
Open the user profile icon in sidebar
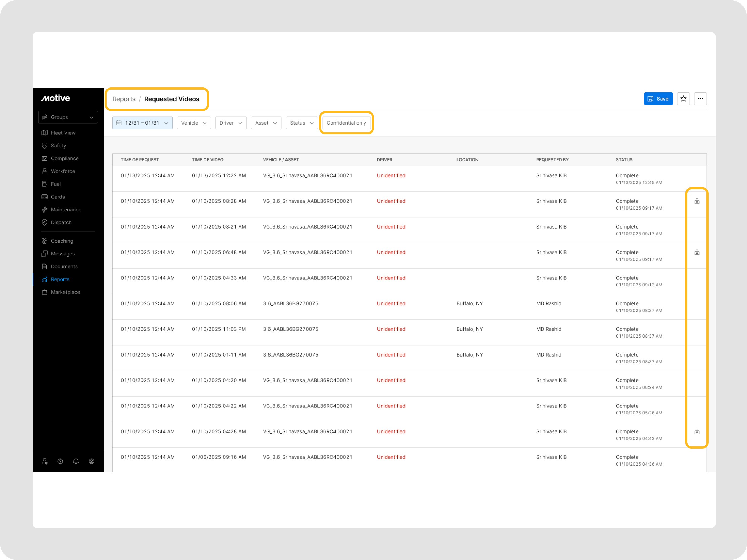coord(92,461)
